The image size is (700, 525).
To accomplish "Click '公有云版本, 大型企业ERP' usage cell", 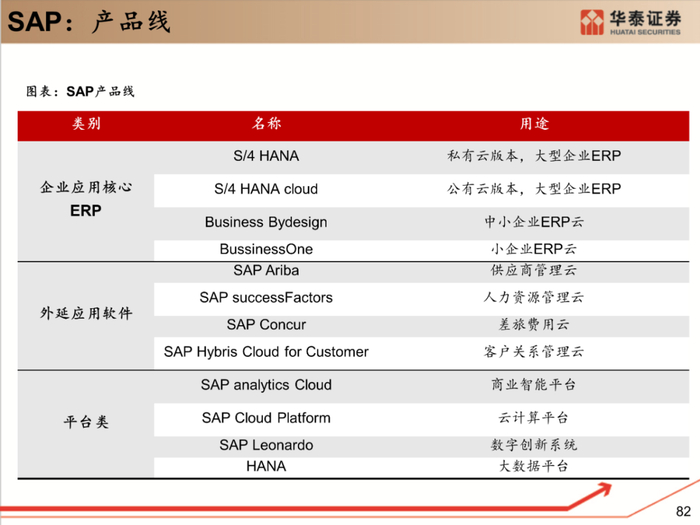I will (x=534, y=189).
